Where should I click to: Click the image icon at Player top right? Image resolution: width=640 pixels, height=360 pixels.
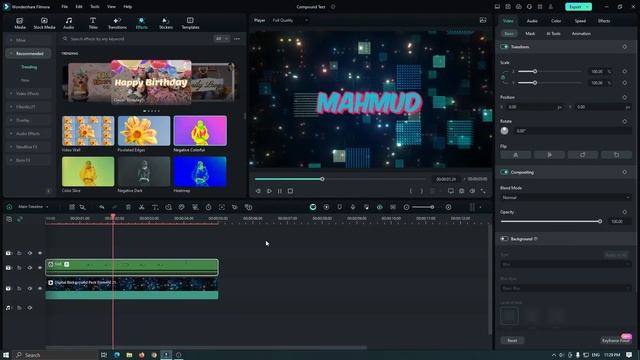point(483,20)
